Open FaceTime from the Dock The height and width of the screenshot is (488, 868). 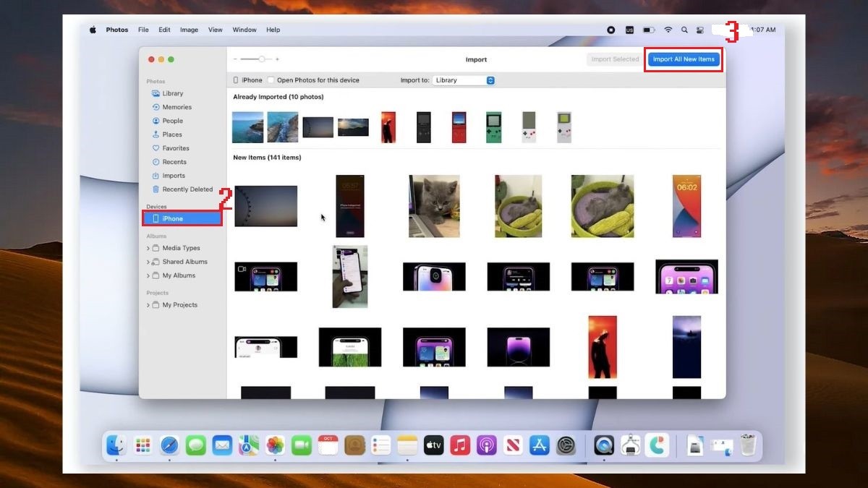coord(302,445)
